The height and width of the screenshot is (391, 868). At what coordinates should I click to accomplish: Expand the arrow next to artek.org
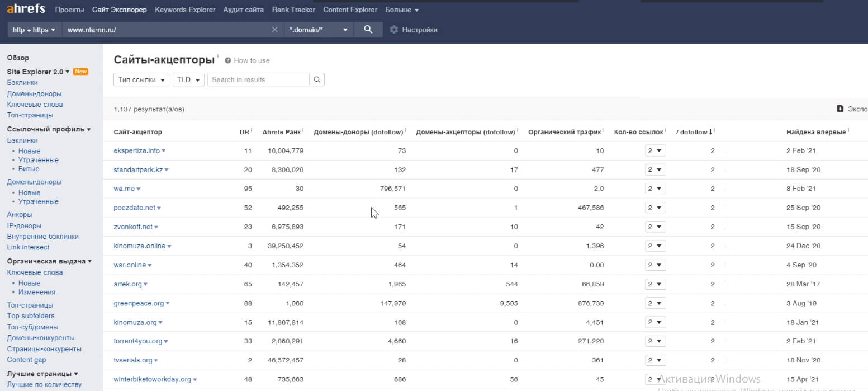coord(145,285)
